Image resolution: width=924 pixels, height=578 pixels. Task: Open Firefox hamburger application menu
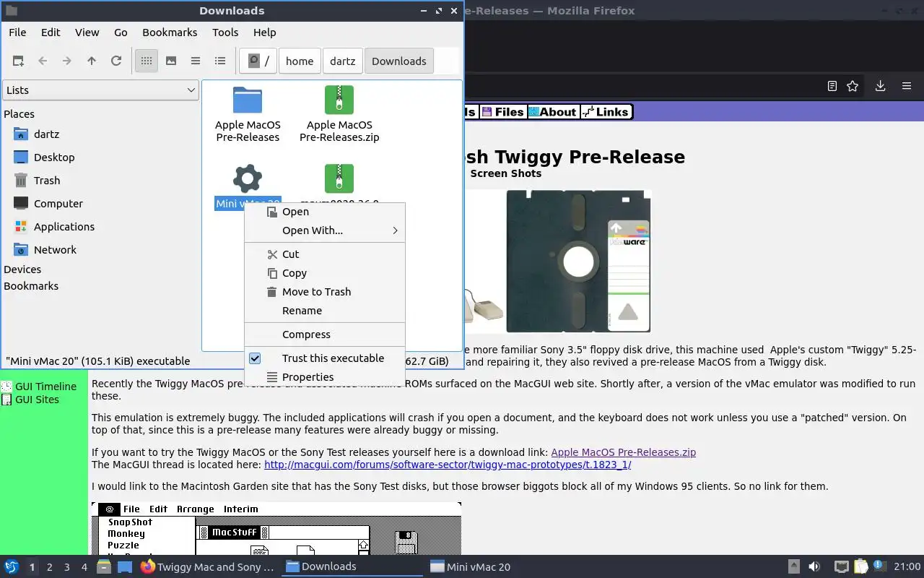point(907,86)
